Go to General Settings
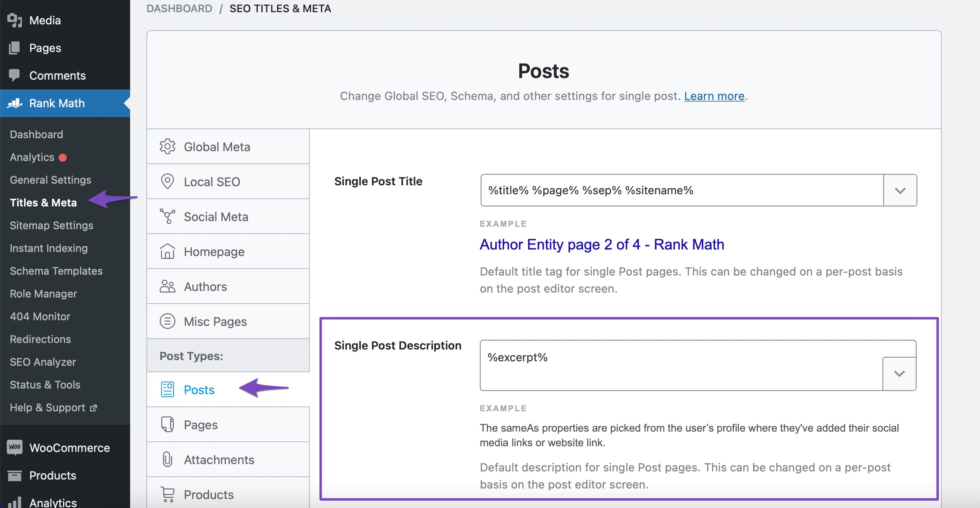This screenshot has height=508, width=980. (x=50, y=180)
